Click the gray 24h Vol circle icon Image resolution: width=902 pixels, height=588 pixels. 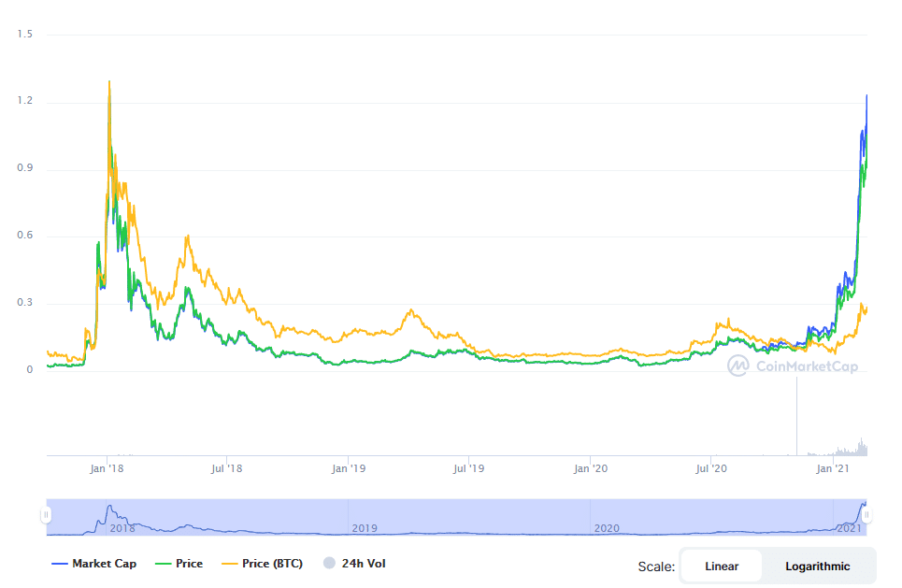329,564
